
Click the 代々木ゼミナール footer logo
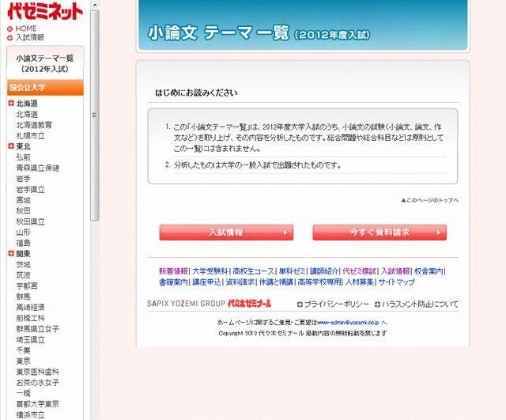(x=250, y=304)
